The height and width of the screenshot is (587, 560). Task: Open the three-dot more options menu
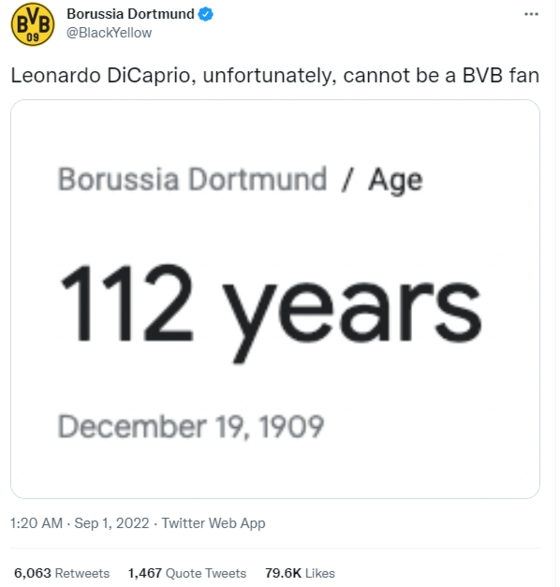click(x=531, y=14)
